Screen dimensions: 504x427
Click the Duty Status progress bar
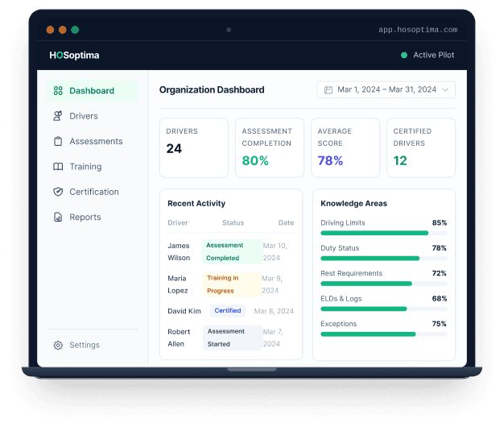pos(384,258)
